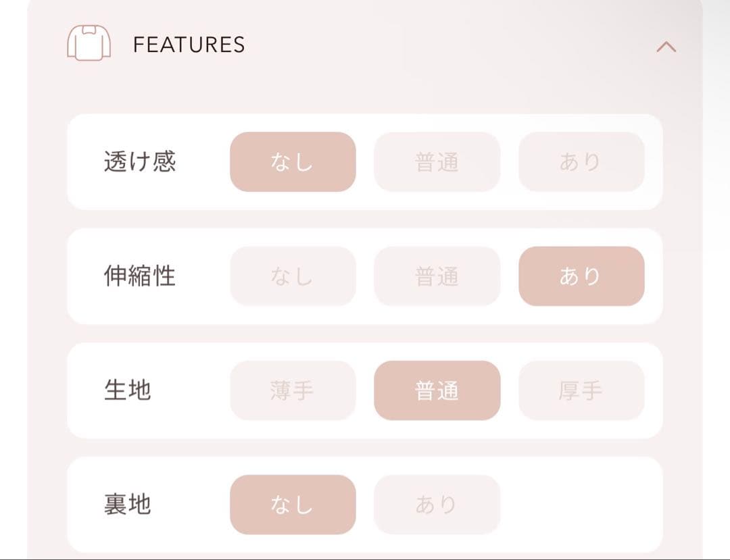Viewport: 730px width, 560px height.
Task: Select あり for 透け感 (sheerness)
Action: pyautogui.click(x=581, y=161)
